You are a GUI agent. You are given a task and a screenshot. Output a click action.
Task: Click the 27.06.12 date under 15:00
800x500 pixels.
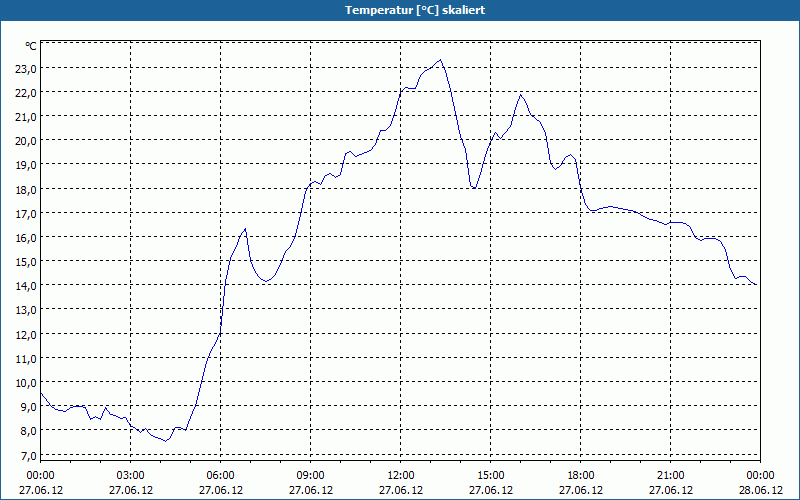click(x=491, y=490)
